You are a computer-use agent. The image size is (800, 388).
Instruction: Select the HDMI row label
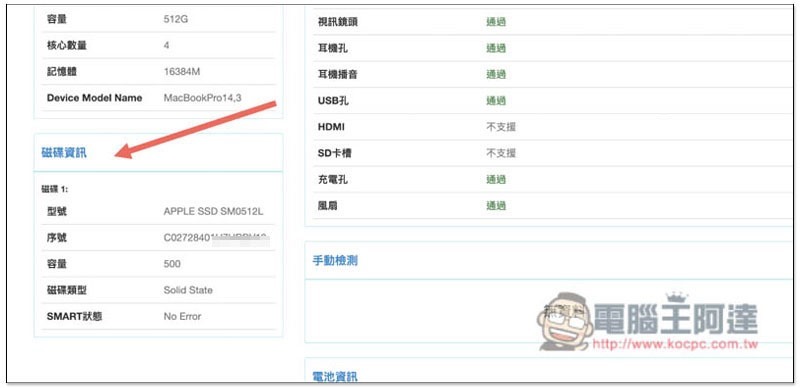point(331,127)
